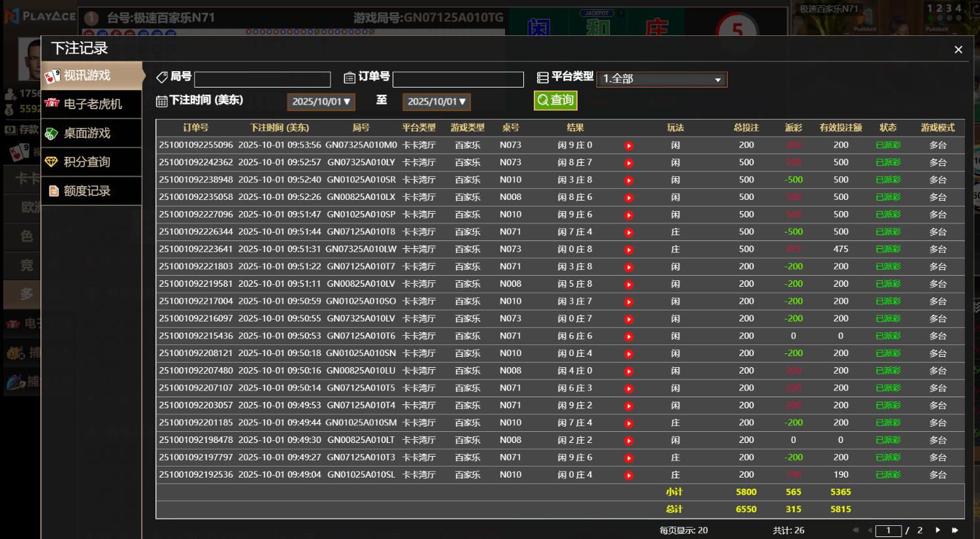Image resolution: width=980 pixels, height=539 pixels.
Task: Click the page number input box
Action: (x=888, y=531)
